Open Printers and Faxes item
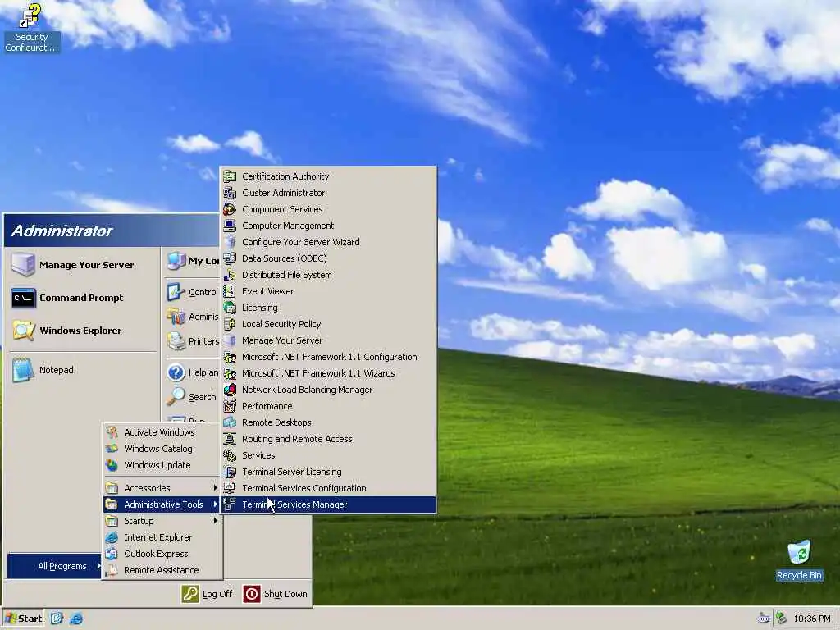 click(x=192, y=341)
